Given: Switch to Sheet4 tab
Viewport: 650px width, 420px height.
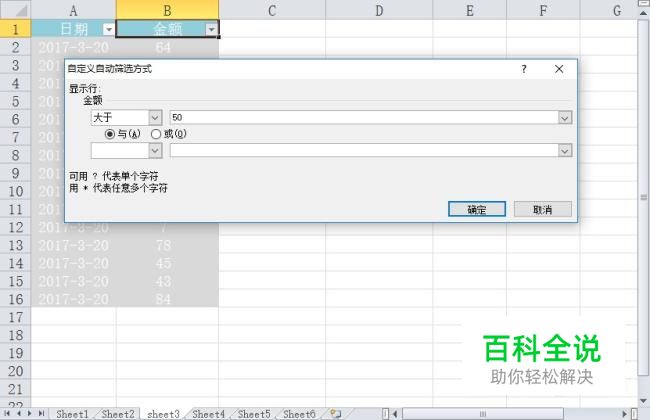Looking at the screenshot, I should click(x=209, y=414).
